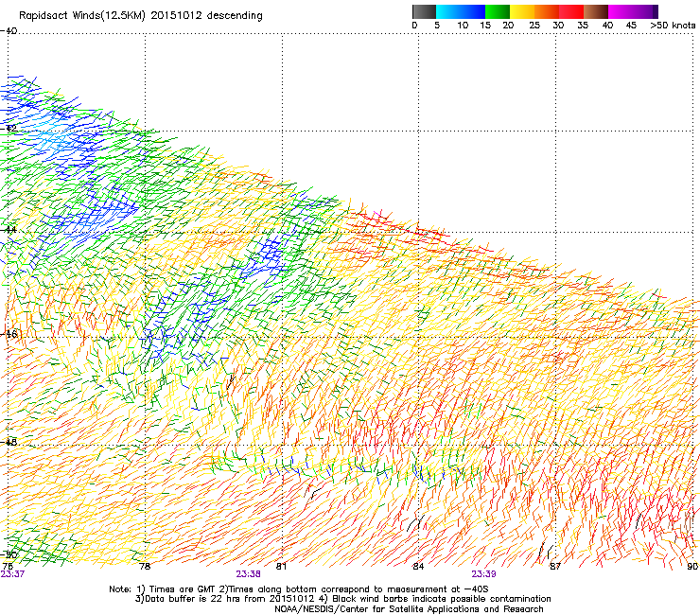The width and height of the screenshot is (700, 615).
Task: Select the brown 35–40 knots legend swatch
Action: tap(596, 11)
